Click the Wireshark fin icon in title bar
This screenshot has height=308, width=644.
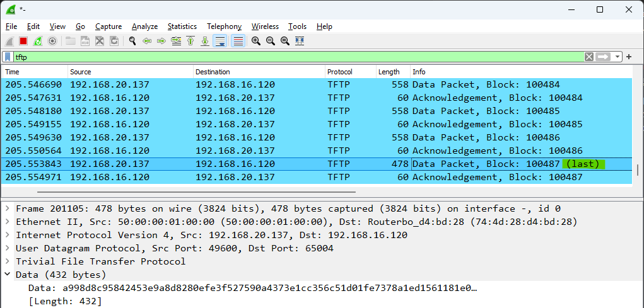[11, 9]
